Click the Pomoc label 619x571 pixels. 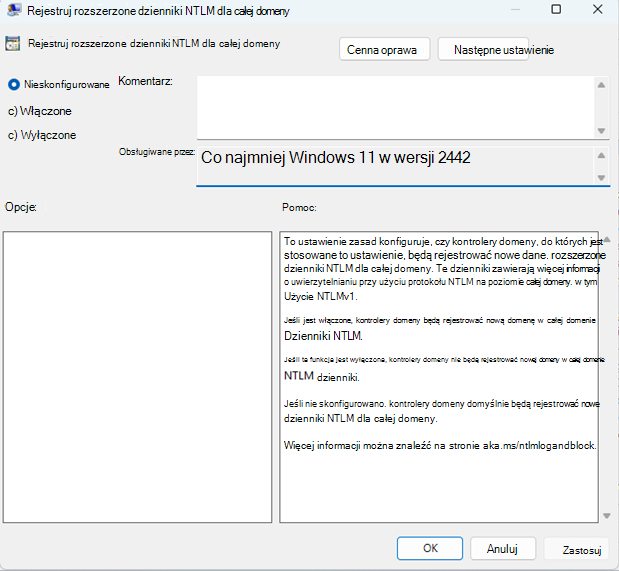299,207
